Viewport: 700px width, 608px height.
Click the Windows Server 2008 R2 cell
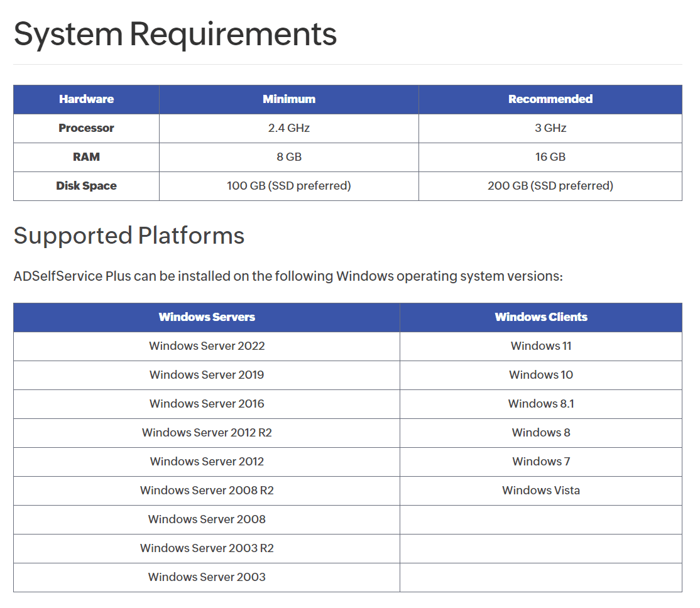click(207, 491)
